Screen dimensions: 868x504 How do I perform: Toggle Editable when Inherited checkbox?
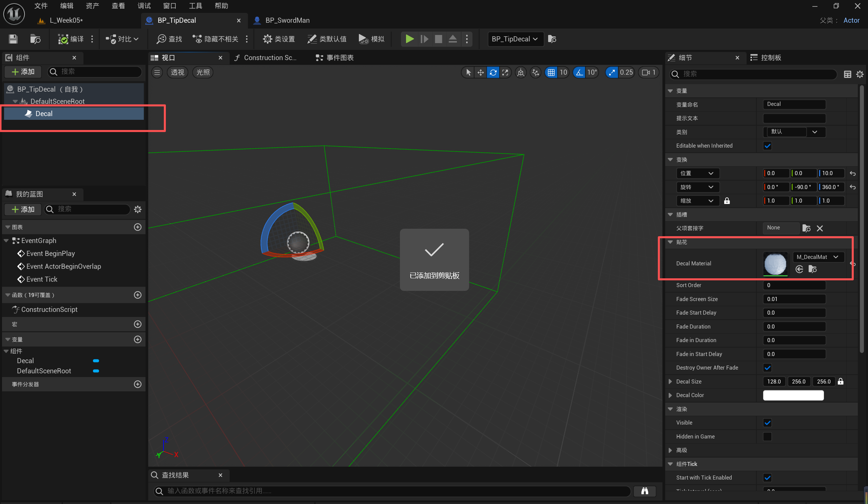[x=767, y=146]
